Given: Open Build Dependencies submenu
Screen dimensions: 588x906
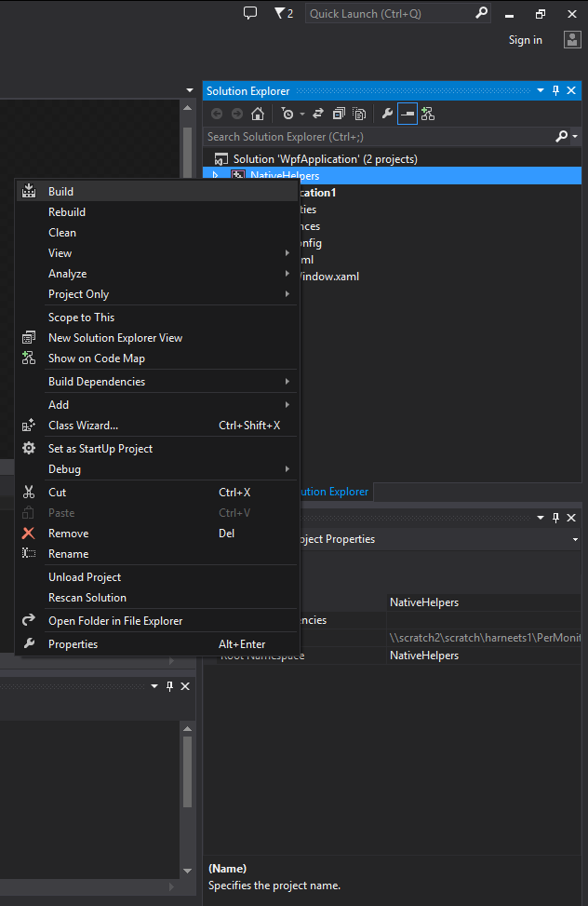Looking at the screenshot, I should click(156, 382).
